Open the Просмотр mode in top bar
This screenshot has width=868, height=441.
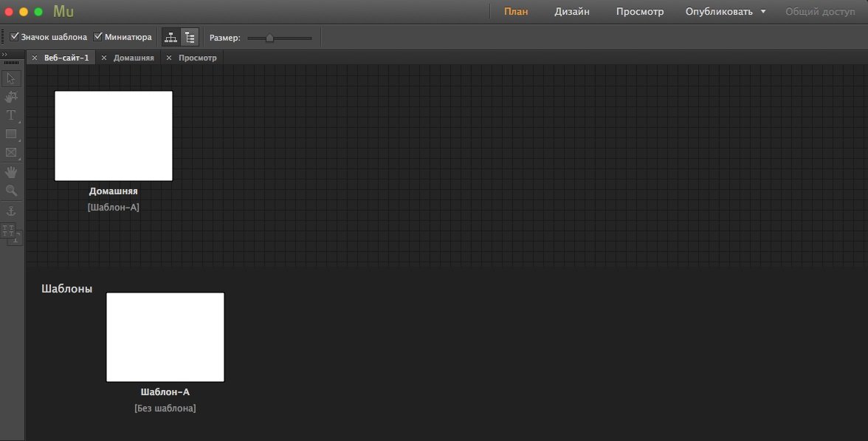(640, 12)
